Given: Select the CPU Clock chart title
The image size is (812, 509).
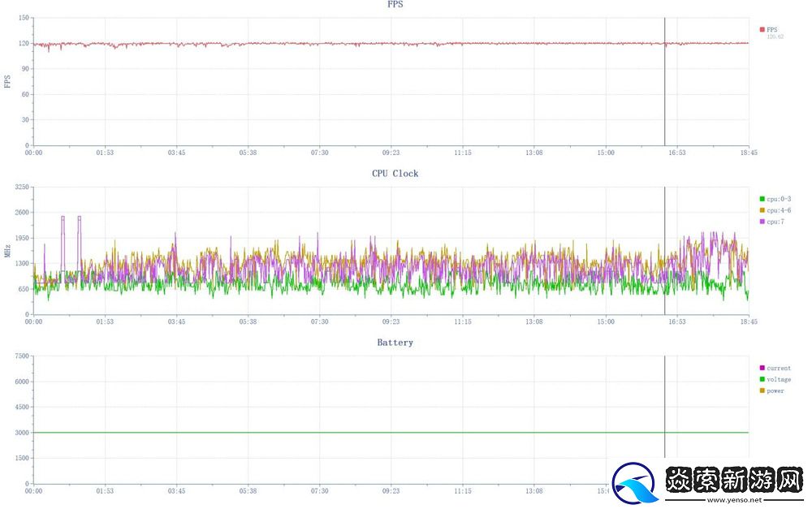Looking at the screenshot, I should pyautogui.click(x=395, y=173).
